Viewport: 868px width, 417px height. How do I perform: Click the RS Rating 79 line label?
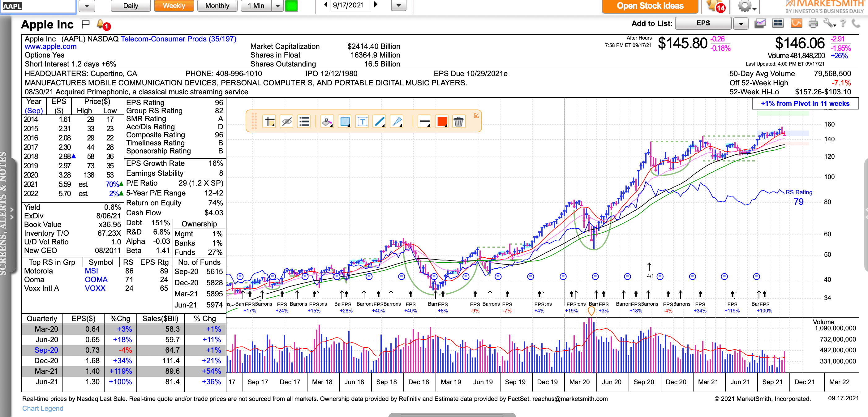click(799, 197)
